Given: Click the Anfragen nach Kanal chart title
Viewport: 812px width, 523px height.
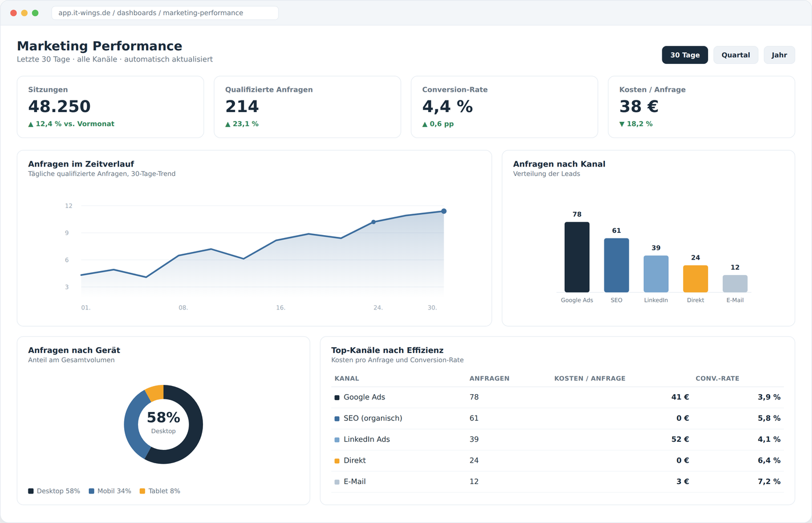Looking at the screenshot, I should click(559, 164).
